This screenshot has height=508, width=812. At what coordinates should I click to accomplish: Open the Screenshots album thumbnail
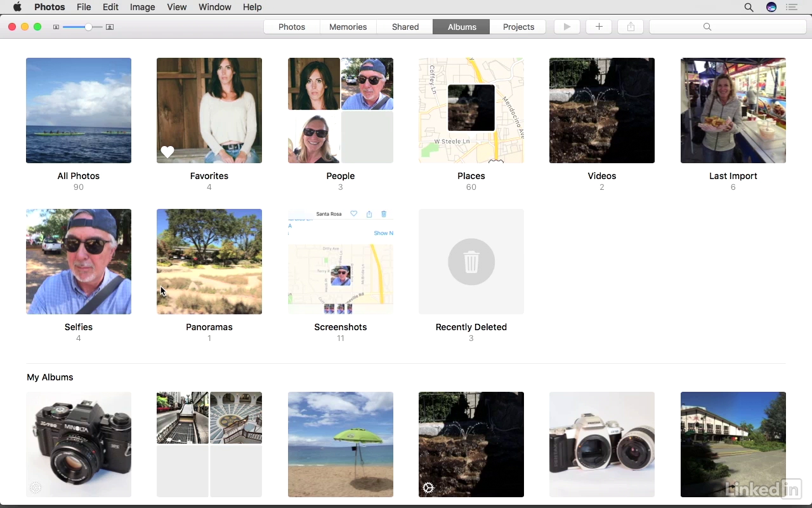point(341,262)
